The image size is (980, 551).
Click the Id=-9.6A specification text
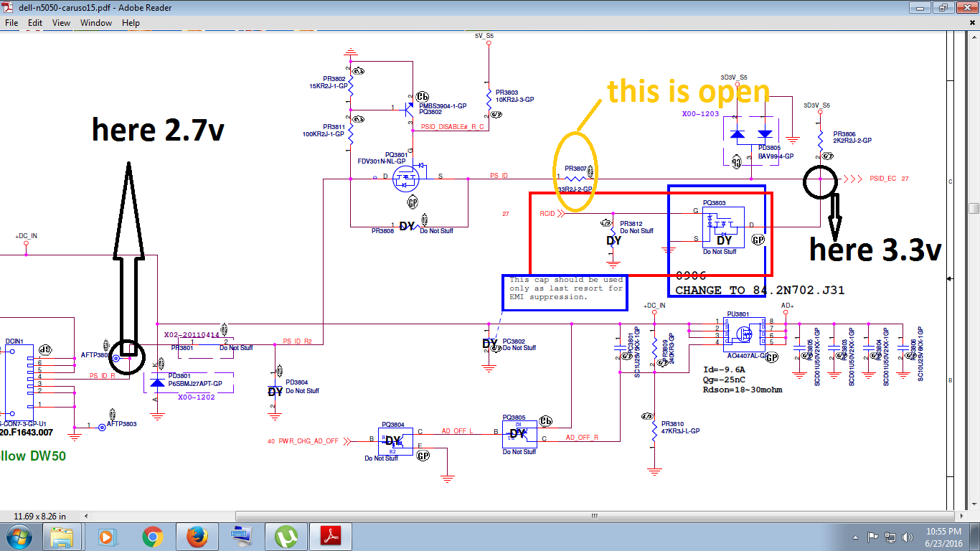pyautogui.click(x=723, y=370)
